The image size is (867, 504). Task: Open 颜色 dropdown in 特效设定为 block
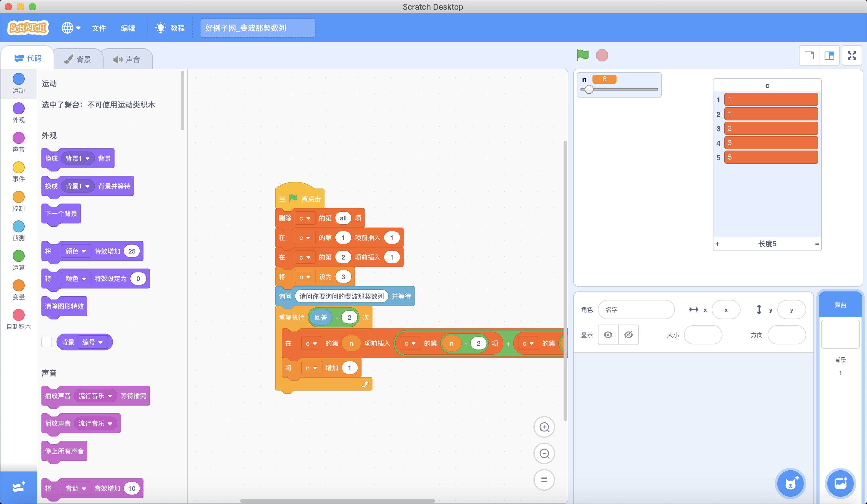click(x=76, y=279)
